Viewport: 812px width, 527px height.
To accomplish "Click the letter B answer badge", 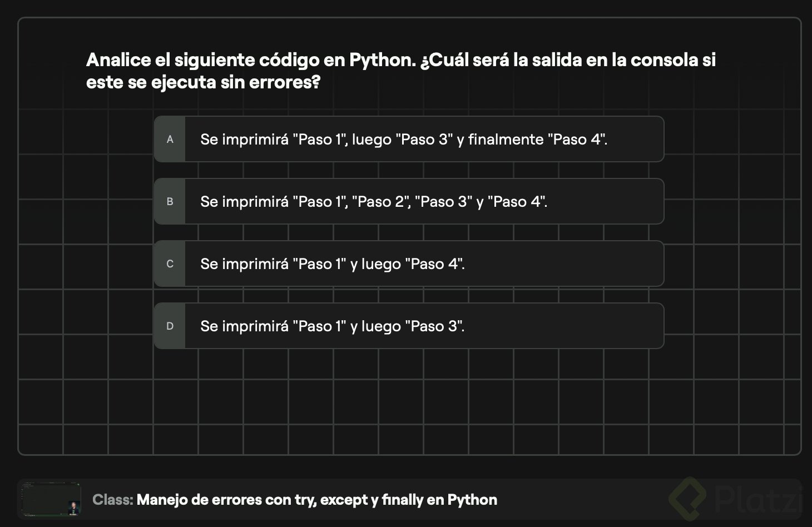I will point(170,202).
